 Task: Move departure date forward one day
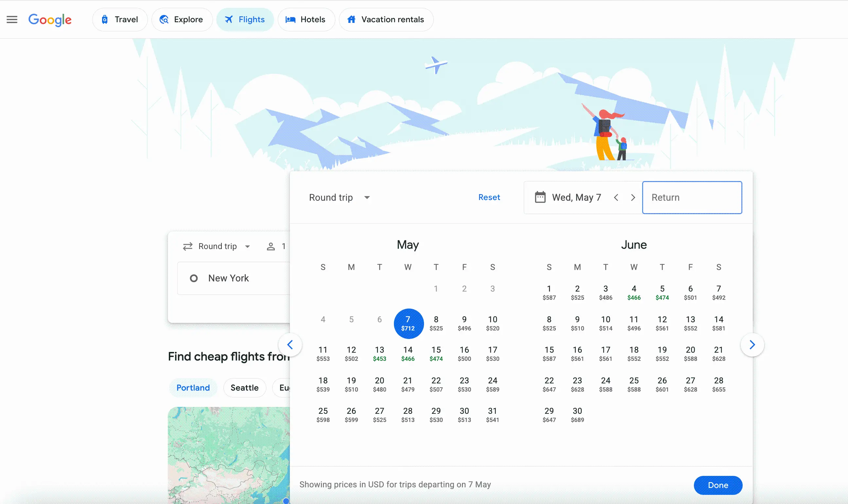click(633, 197)
